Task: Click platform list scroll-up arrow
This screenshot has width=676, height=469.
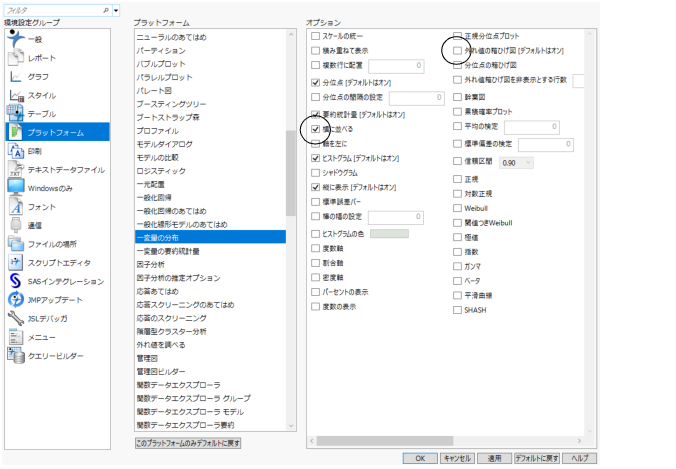Action: point(291,34)
